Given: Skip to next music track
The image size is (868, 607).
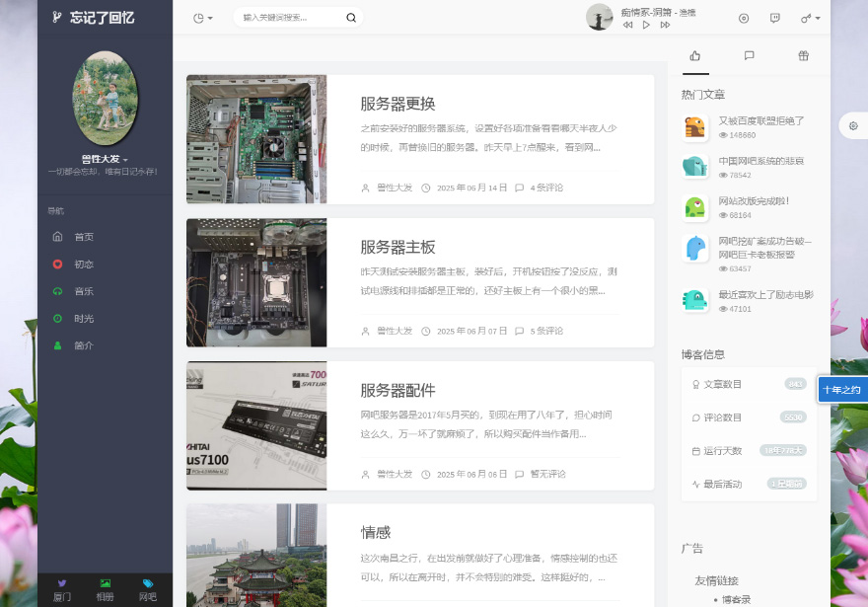Looking at the screenshot, I should pyautogui.click(x=666, y=25).
